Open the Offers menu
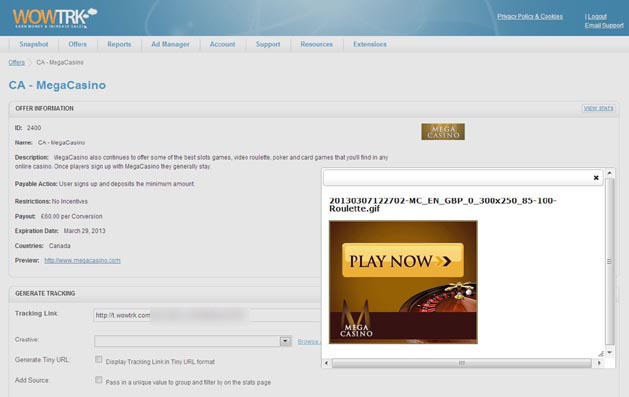Image resolution: width=629 pixels, height=397 pixels. 77,44
